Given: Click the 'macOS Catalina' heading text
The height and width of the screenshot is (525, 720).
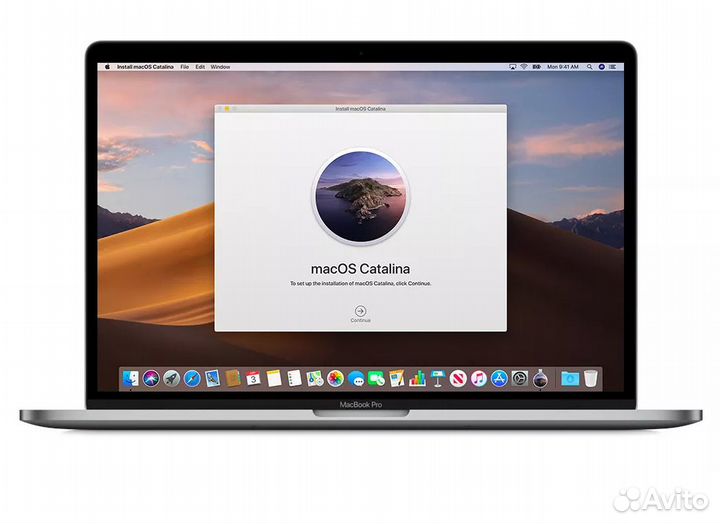Looking at the screenshot, I should (x=360, y=269).
